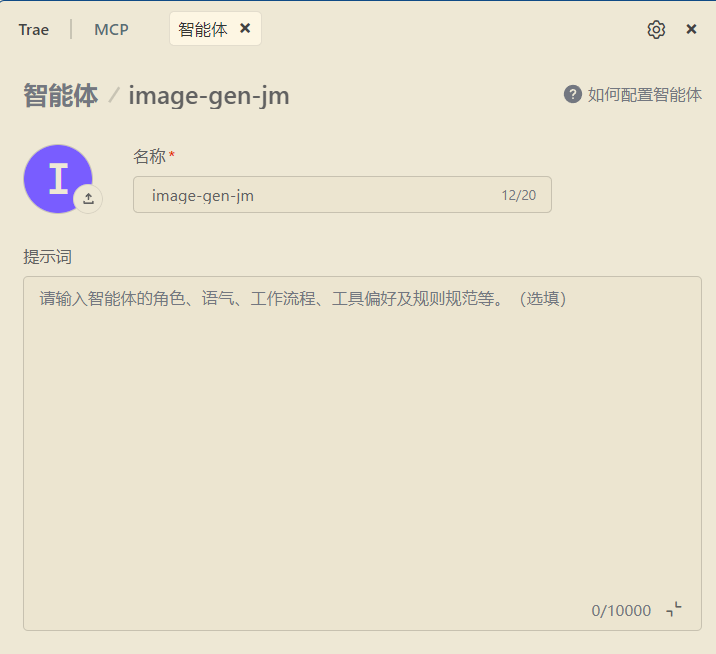The height and width of the screenshot is (654, 716).
Task: Click the purple I avatar
Action: [x=58, y=179]
